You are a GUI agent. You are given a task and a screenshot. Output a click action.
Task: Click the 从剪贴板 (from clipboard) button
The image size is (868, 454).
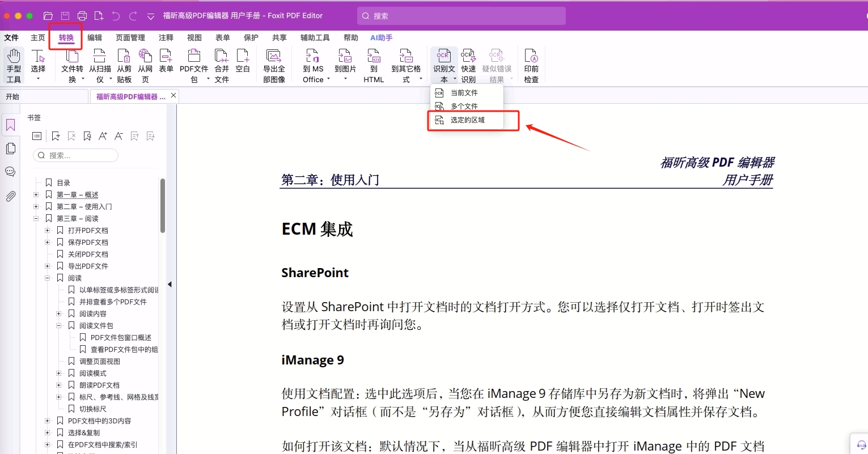[x=124, y=66]
